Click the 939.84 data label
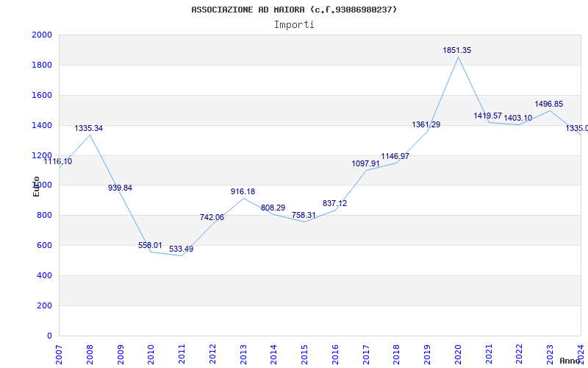The height and width of the screenshot is (368, 588). tap(120, 188)
